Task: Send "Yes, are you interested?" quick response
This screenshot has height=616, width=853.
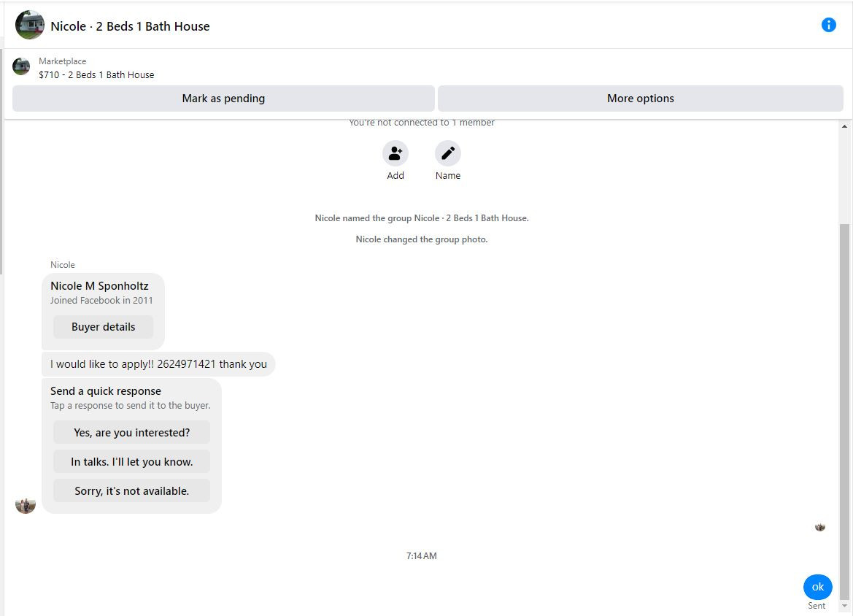Action: tap(131, 433)
